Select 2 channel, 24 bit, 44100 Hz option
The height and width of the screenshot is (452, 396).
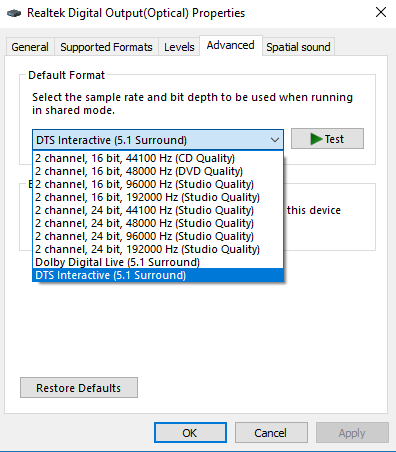tap(158, 210)
